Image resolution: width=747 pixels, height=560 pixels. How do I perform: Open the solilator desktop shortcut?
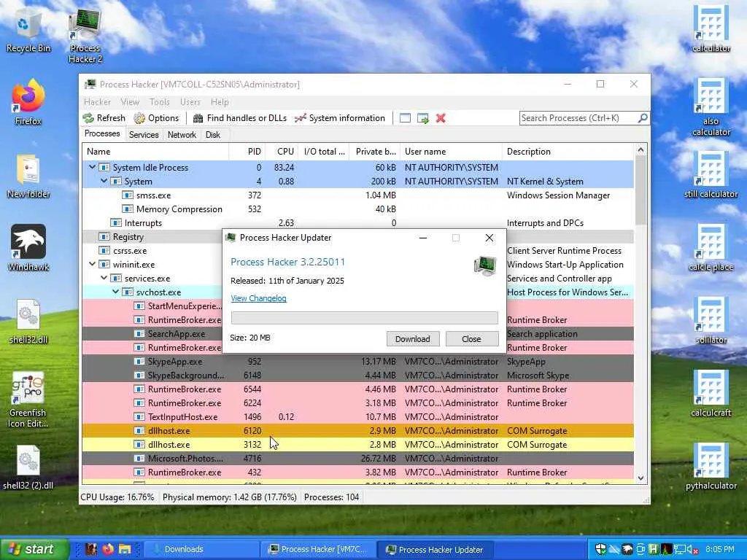tap(711, 321)
